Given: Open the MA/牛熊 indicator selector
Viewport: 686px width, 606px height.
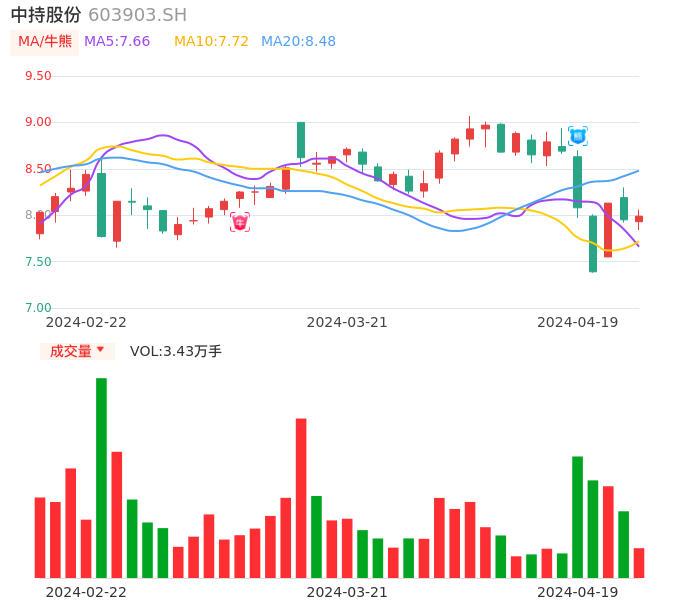Looking at the screenshot, I should tap(45, 42).
